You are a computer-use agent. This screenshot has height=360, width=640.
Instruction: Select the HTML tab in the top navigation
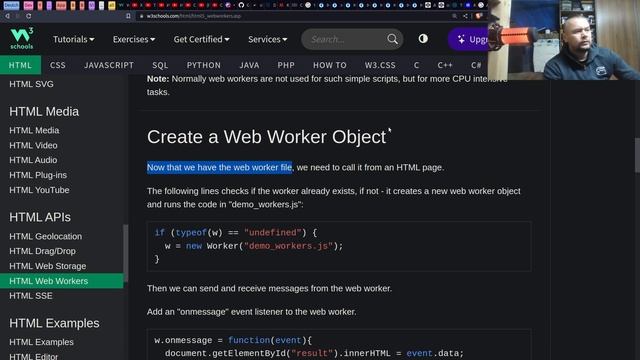coord(20,65)
